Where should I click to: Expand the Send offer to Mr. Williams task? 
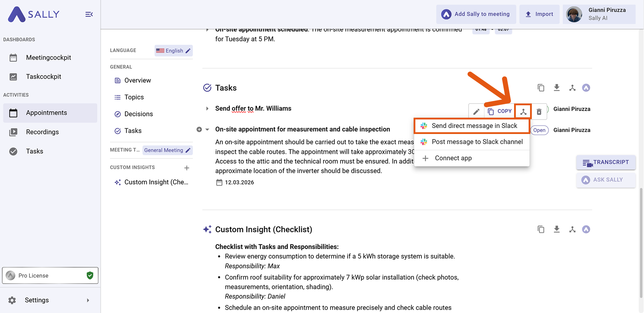point(207,108)
